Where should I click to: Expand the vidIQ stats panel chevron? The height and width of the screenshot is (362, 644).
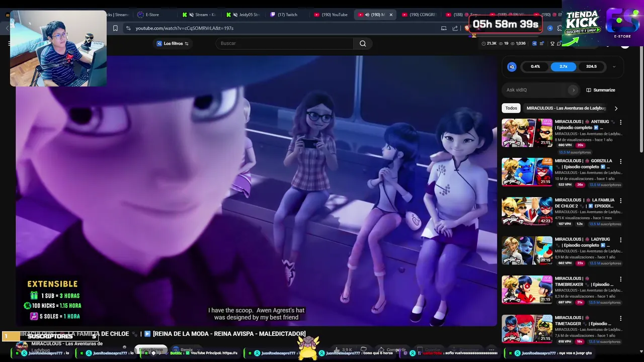point(614,66)
